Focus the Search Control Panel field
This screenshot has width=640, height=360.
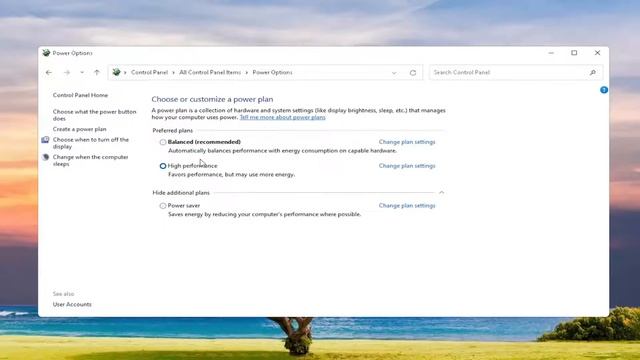(x=516, y=72)
